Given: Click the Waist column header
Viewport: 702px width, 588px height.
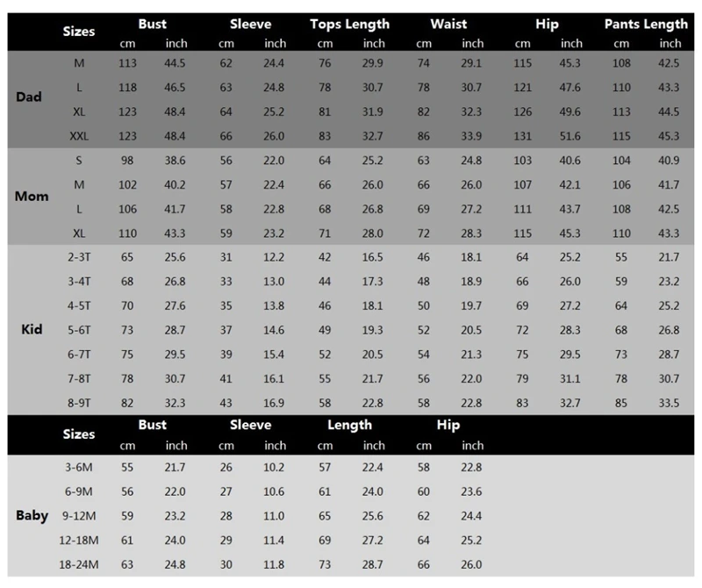Looking at the screenshot, I should pyautogui.click(x=448, y=24).
